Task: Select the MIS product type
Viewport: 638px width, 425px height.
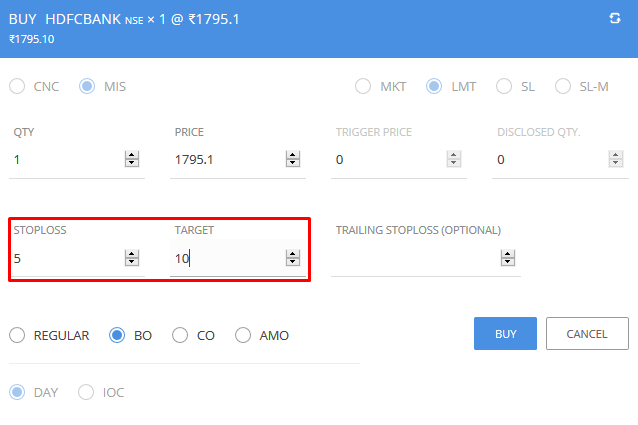Action: [x=87, y=86]
